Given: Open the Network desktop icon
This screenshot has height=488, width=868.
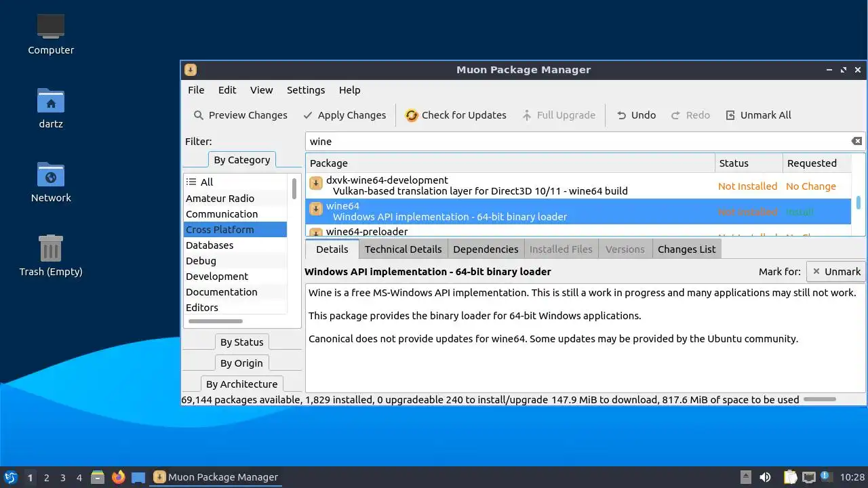Looking at the screenshot, I should click(51, 182).
